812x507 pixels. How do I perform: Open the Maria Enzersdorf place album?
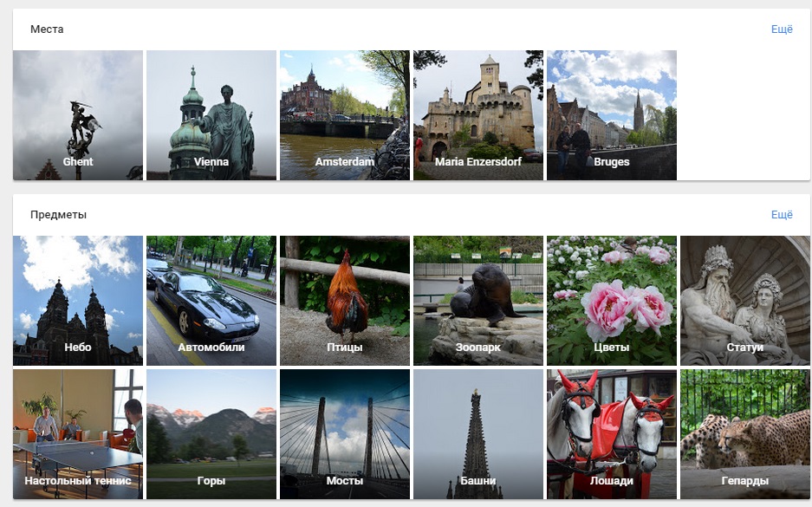[x=478, y=115]
